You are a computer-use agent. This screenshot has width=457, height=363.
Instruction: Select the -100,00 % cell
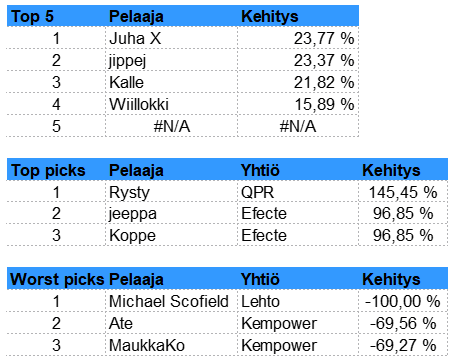(403, 301)
